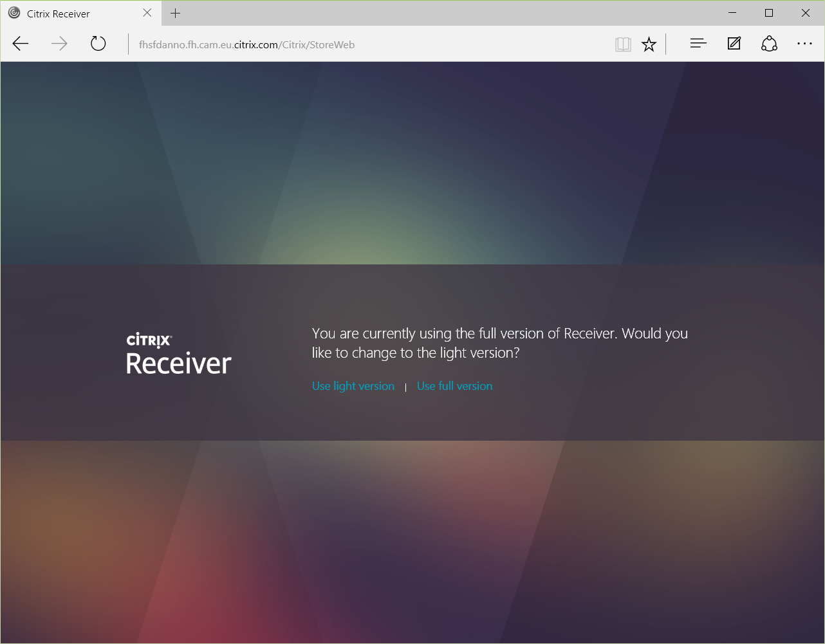Click the Citrix Receiver logo
The image size is (825, 644).
tap(178, 354)
